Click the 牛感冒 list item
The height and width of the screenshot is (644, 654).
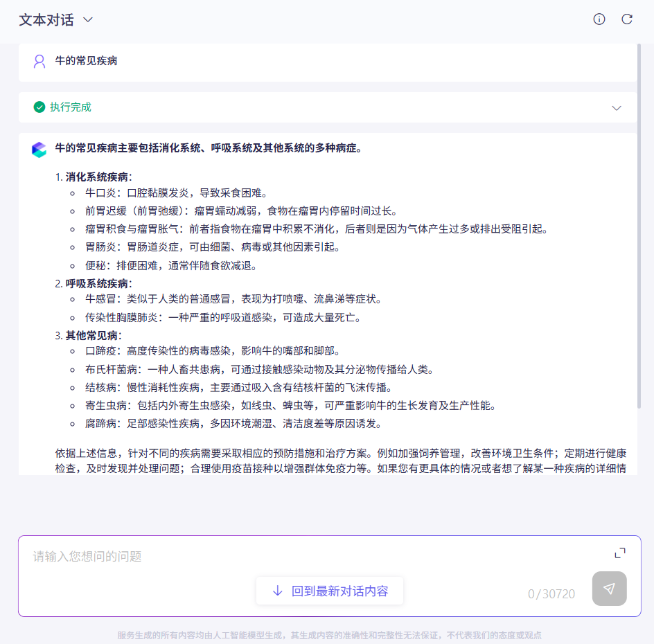point(233,299)
